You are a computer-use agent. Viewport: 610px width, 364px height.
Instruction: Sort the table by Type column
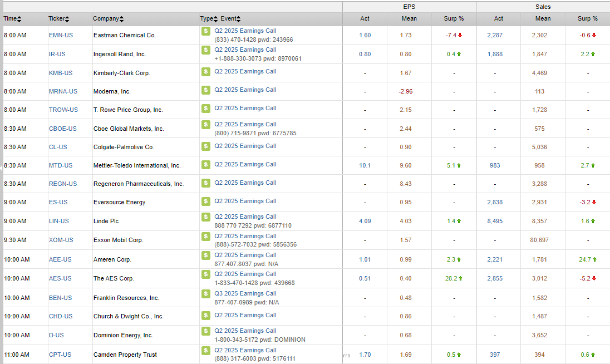pyautogui.click(x=209, y=19)
